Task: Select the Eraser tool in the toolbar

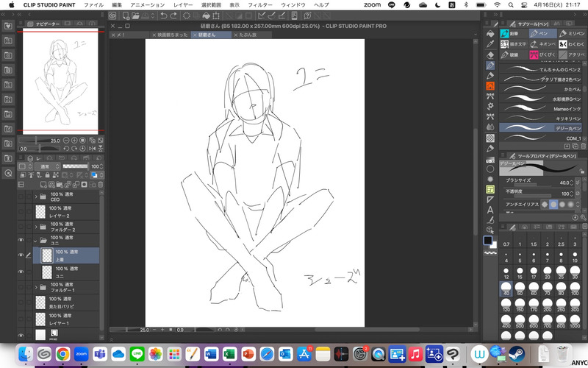Action: click(490, 54)
